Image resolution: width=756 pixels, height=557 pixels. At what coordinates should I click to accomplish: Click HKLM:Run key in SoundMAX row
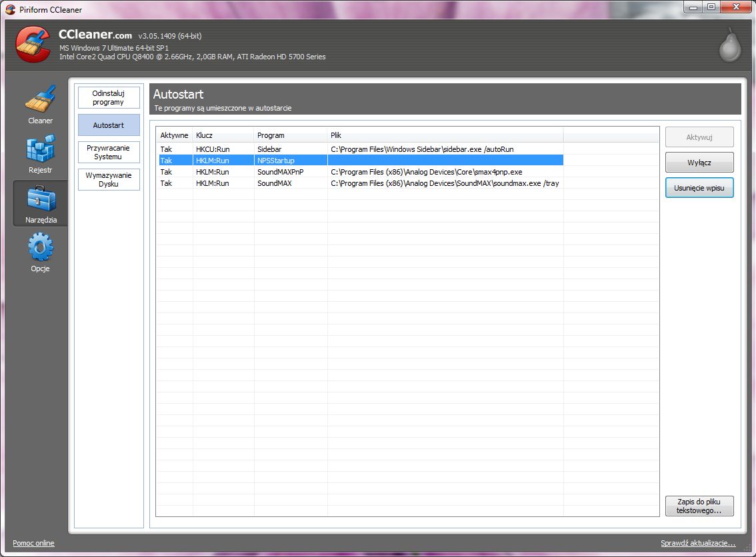(213, 183)
